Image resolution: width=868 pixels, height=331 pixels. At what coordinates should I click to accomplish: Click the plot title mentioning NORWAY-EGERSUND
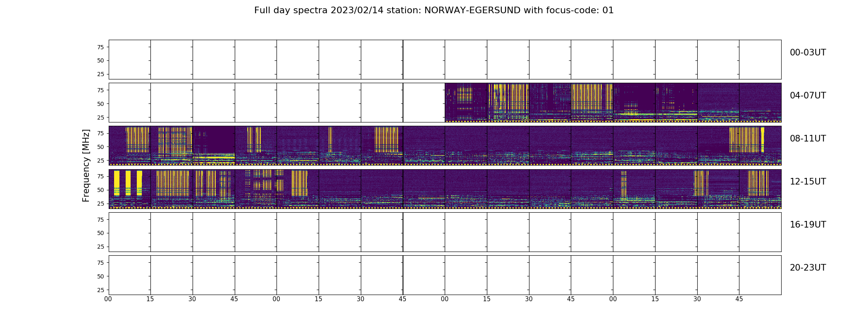(434, 10)
